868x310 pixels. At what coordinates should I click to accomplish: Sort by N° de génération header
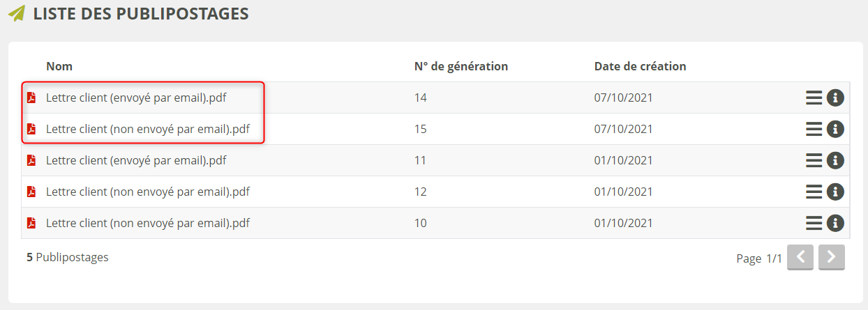tap(461, 66)
